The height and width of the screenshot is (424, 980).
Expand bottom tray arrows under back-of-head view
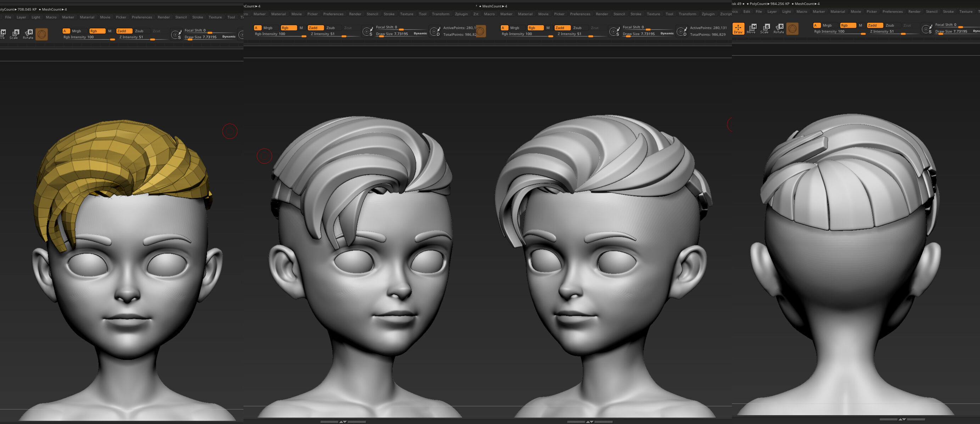(902, 419)
